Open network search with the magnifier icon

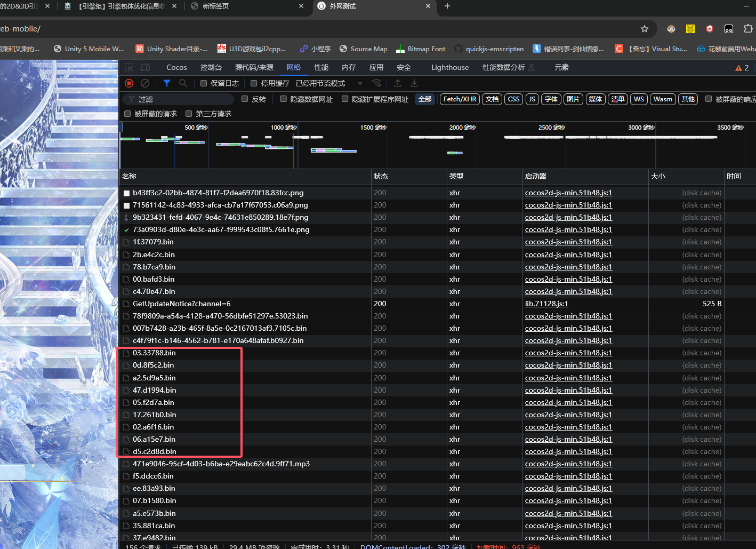tap(183, 83)
